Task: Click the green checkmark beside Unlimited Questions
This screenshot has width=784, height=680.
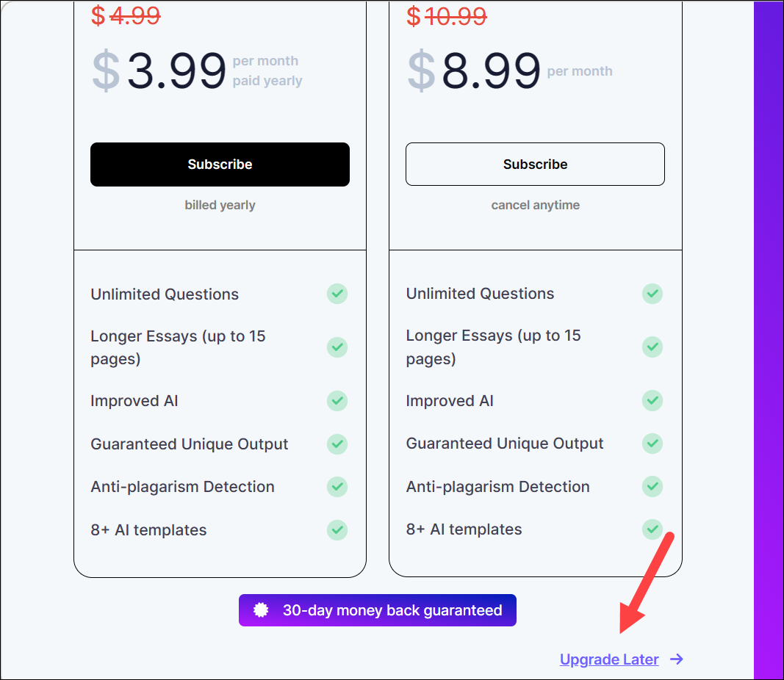Action: [x=337, y=294]
